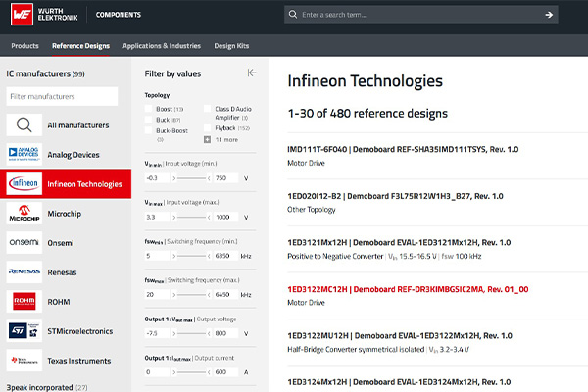Click the Texas Instruments logo icon
This screenshot has height=392, width=588.
(x=24, y=360)
